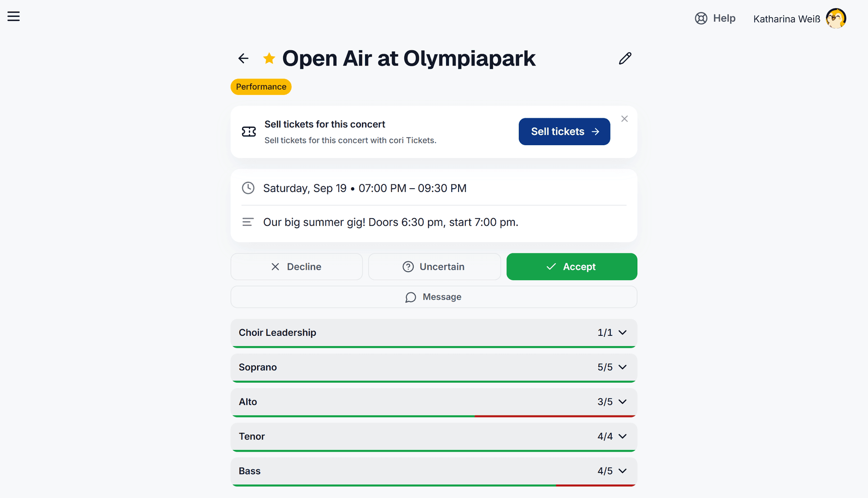Expand the Bass voice group
868x498 pixels.
click(434, 471)
